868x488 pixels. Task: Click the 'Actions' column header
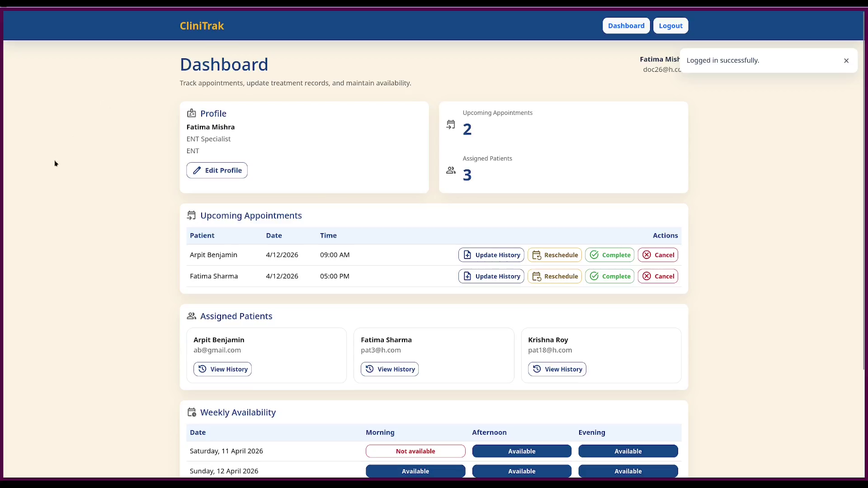point(665,235)
